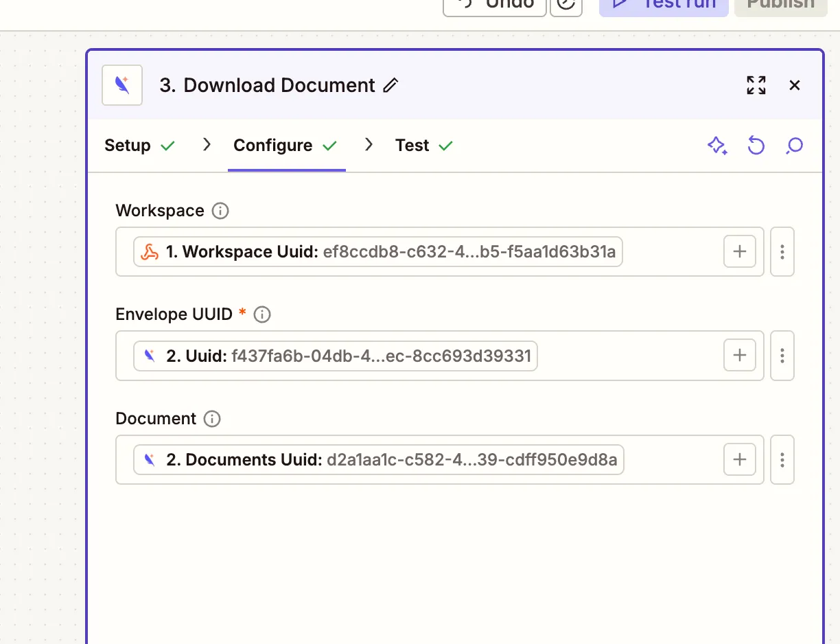Insert data into Workspace via plus icon
The height and width of the screenshot is (644, 840).
pos(739,251)
